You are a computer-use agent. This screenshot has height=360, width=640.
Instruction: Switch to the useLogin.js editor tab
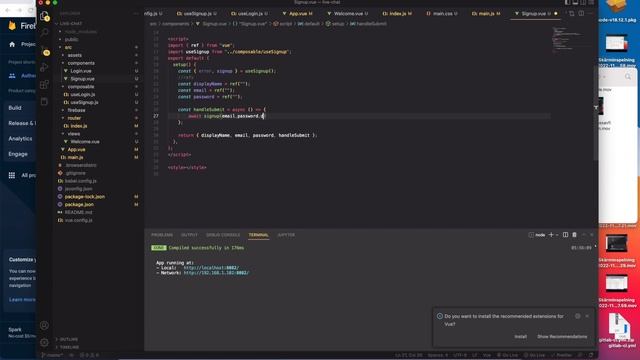[x=249, y=13]
